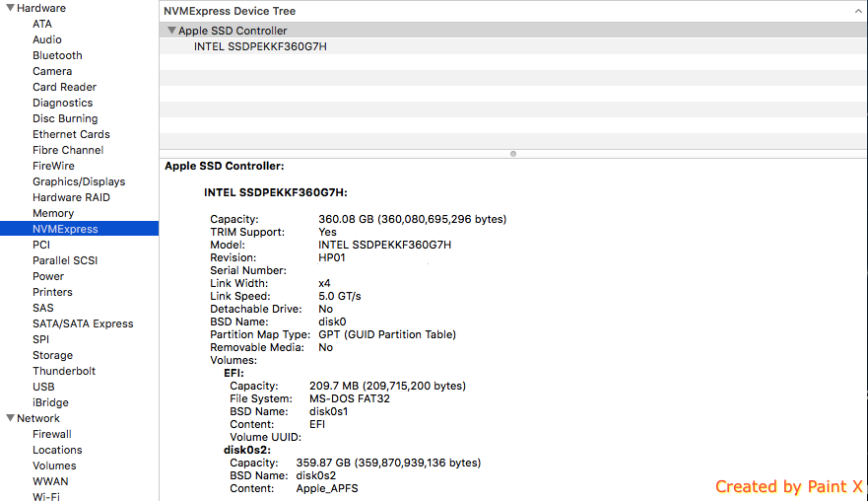
Task: Click the Apple SSD Controller: heading in details
Action: coord(225,167)
